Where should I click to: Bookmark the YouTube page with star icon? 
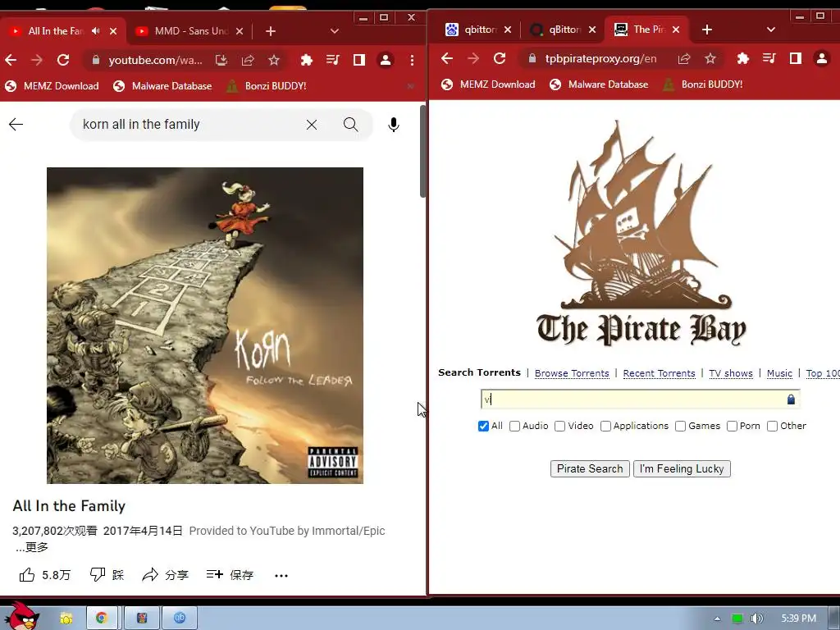pos(274,60)
